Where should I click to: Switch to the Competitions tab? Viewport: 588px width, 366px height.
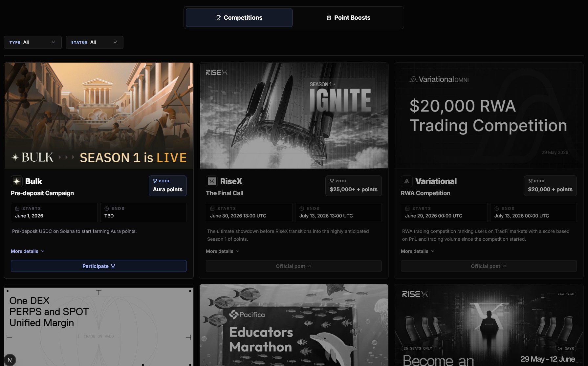(239, 18)
